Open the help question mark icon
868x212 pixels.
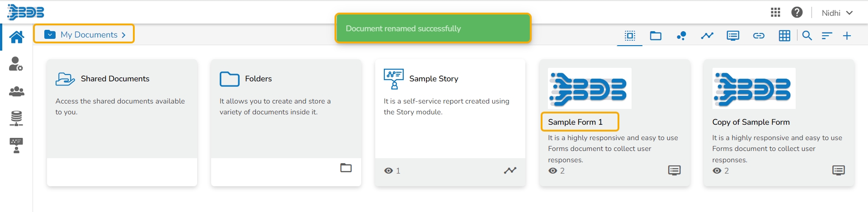(x=797, y=13)
